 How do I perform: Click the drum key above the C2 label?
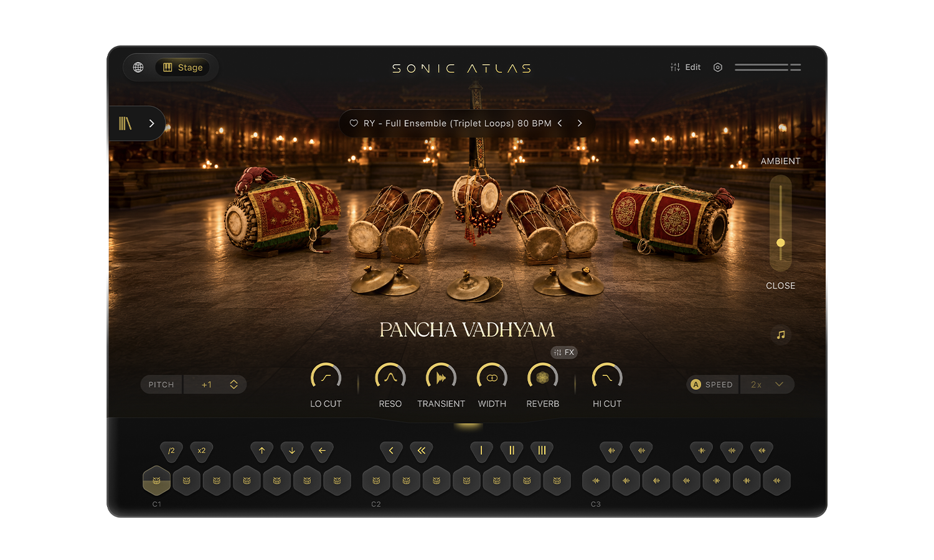click(376, 480)
